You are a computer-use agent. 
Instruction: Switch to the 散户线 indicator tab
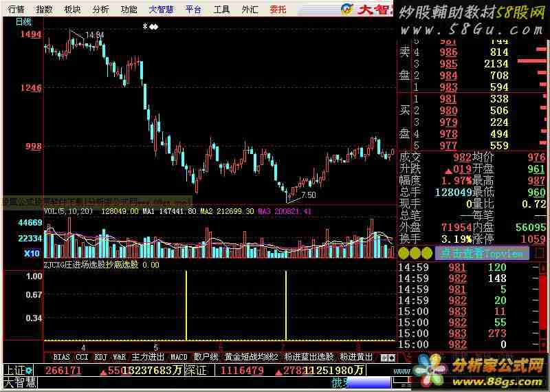click(206, 357)
